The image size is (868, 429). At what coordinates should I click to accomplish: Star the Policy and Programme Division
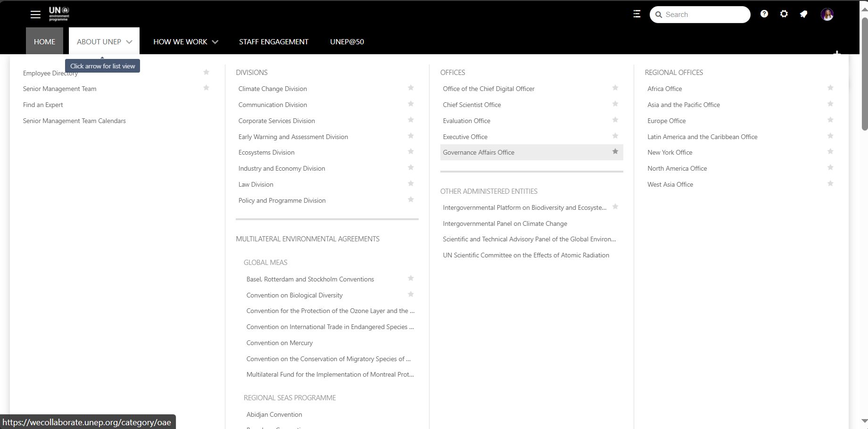[x=411, y=199]
